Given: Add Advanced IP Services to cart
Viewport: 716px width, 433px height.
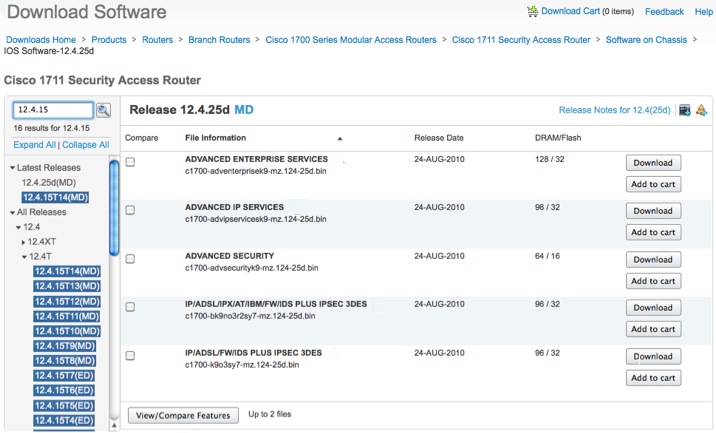Looking at the screenshot, I should (x=653, y=232).
